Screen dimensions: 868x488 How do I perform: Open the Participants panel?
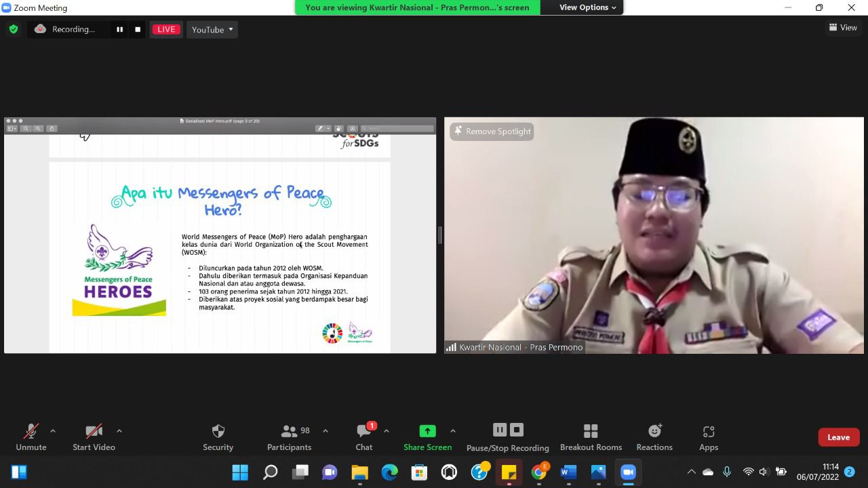(x=290, y=432)
